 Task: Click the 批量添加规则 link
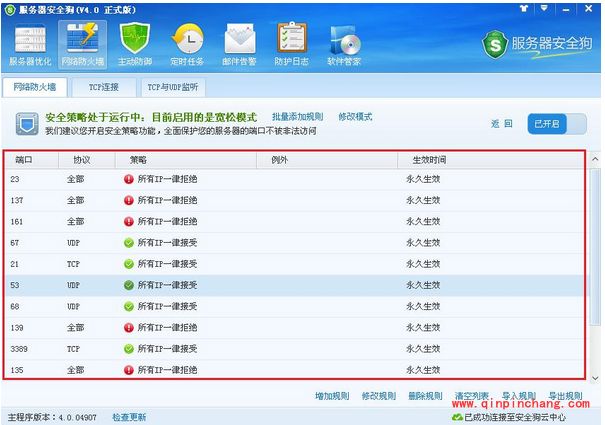[297, 117]
